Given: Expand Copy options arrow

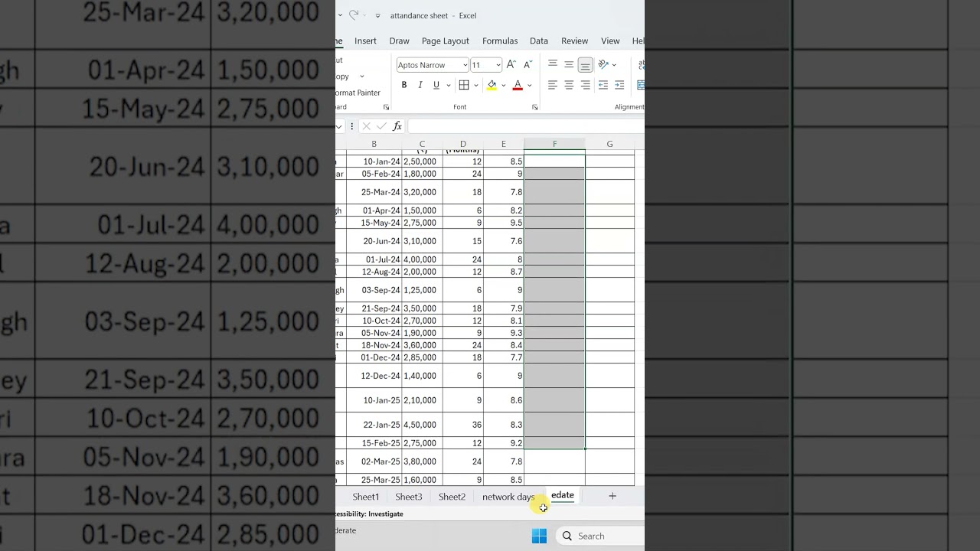Looking at the screenshot, I should (362, 77).
